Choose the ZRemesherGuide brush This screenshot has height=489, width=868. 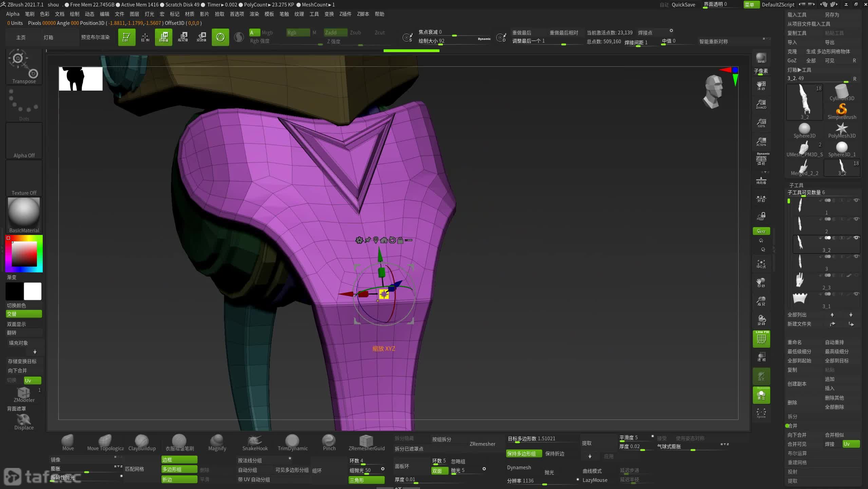[x=366, y=443]
